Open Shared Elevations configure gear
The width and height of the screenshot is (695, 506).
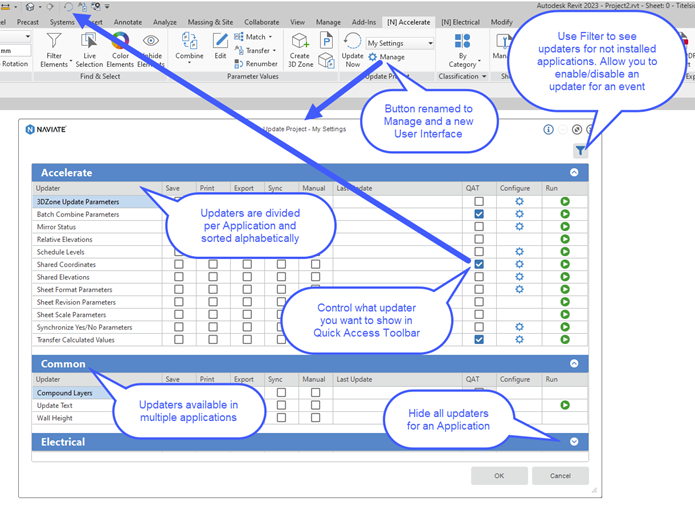click(x=519, y=277)
